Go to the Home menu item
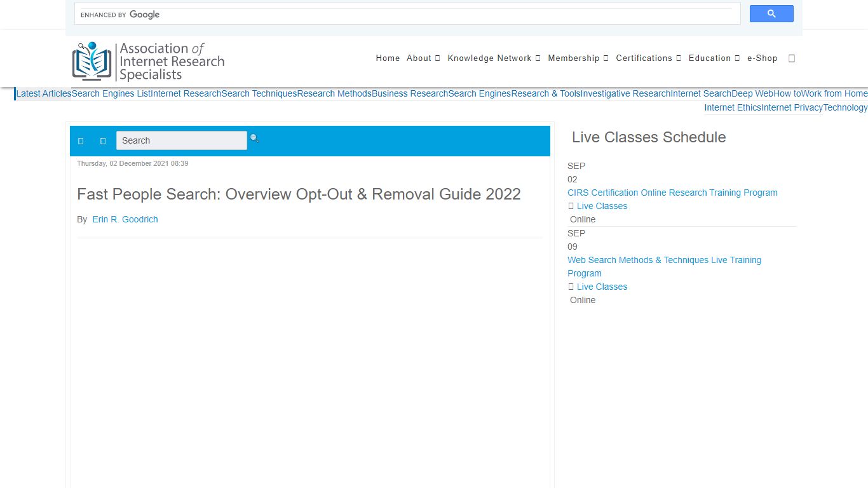The width and height of the screenshot is (868, 488). click(x=388, y=58)
